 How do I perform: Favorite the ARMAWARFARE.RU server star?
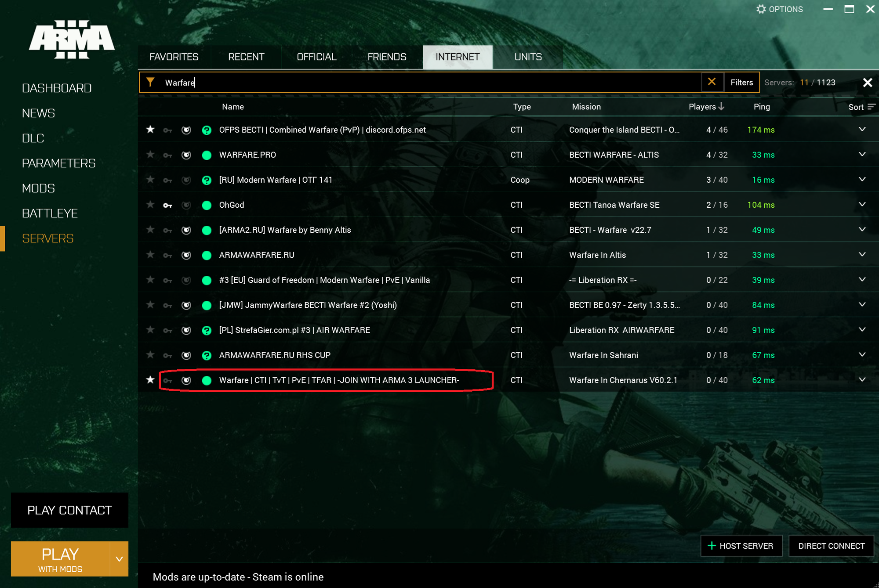click(x=150, y=255)
